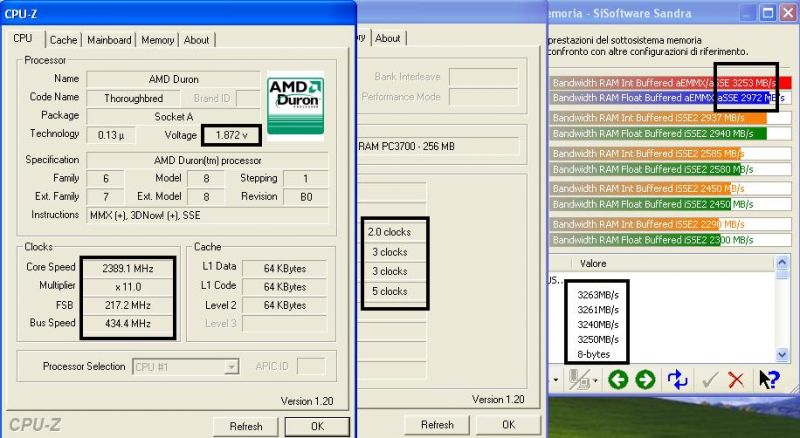Open the Memory tab in front CPU-Z window
This screenshot has height=438, width=800.
pyautogui.click(x=157, y=40)
